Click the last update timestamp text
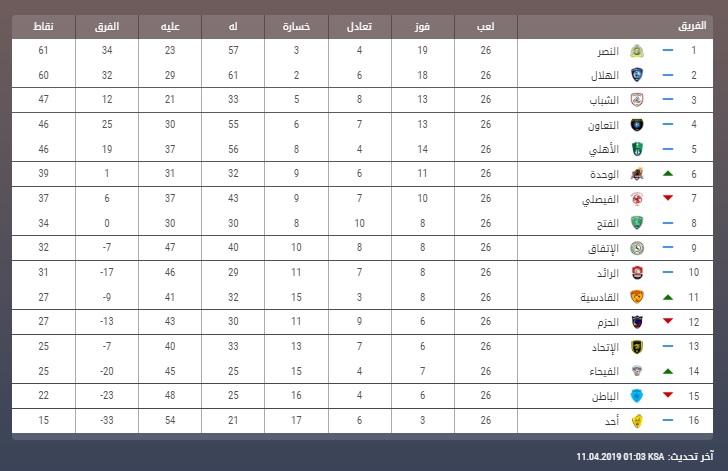The width and height of the screenshot is (728, 471). click(x=644, y=456)
